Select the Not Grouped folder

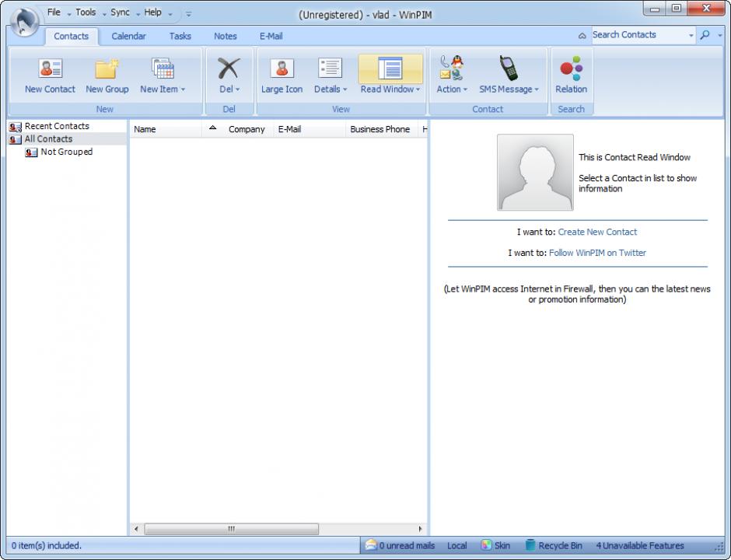pos(67,152)
